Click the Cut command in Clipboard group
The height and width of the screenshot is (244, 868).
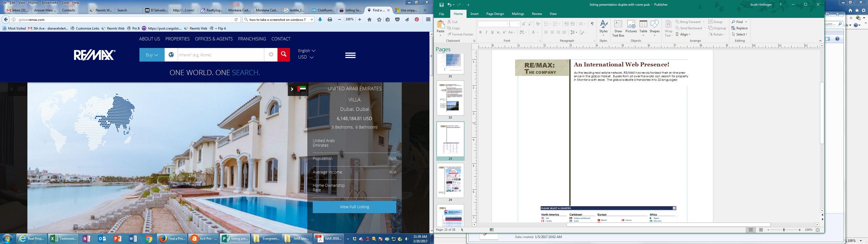click(x=452, y=22)
